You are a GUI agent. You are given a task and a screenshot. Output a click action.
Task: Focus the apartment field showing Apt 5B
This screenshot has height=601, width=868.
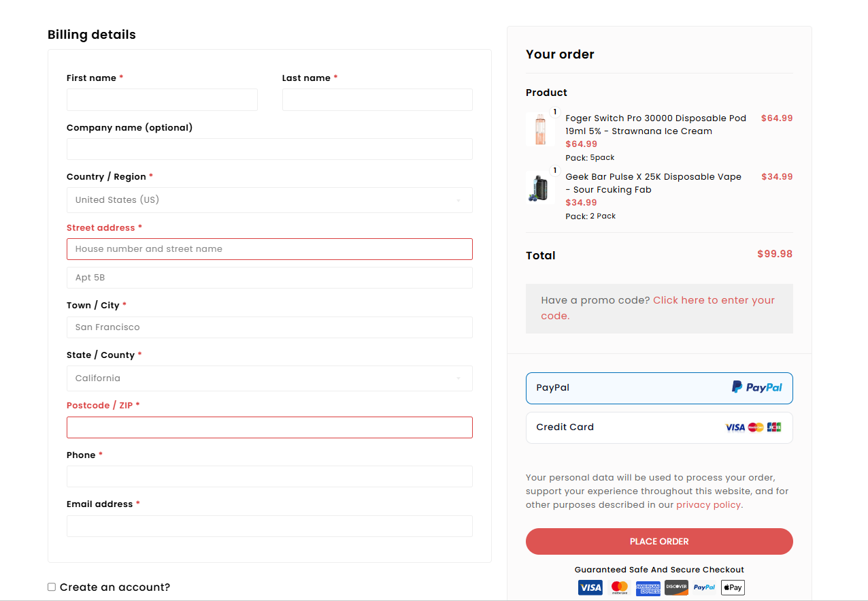(269, 278)
